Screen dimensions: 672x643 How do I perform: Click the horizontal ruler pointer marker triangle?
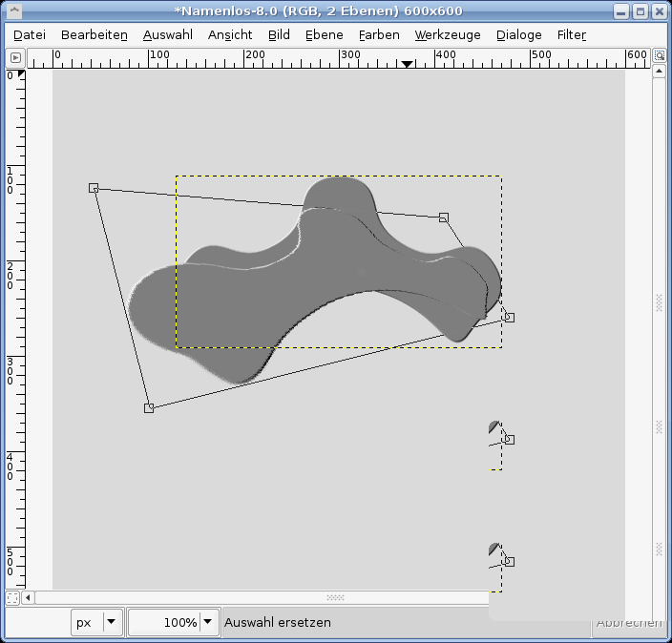pos(408,64)
